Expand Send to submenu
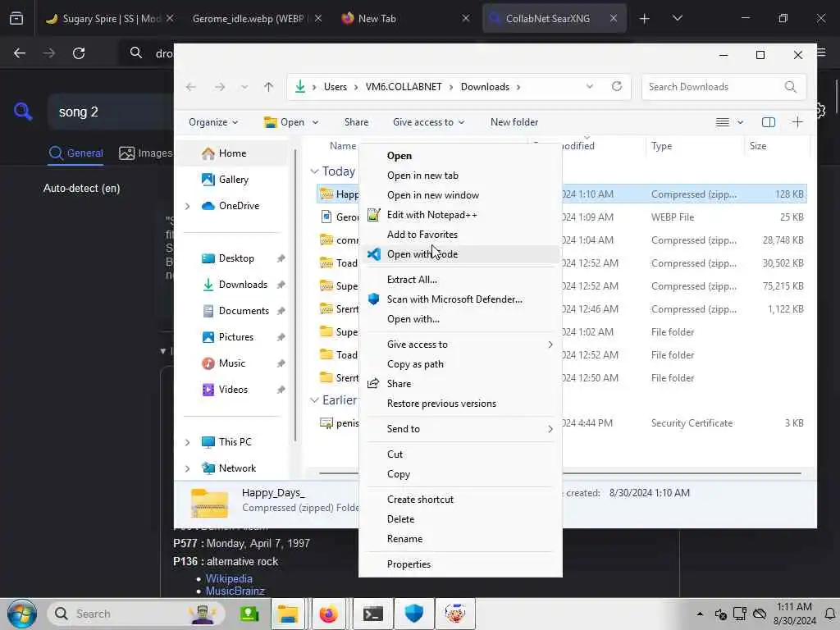Screen dimensions: 840x630 (460, 428)
